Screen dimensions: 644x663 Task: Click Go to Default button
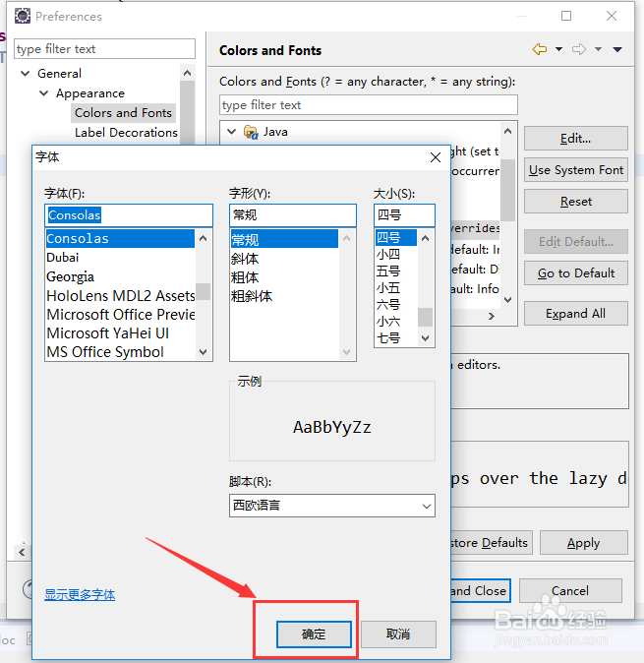click(x=575, y=273)
